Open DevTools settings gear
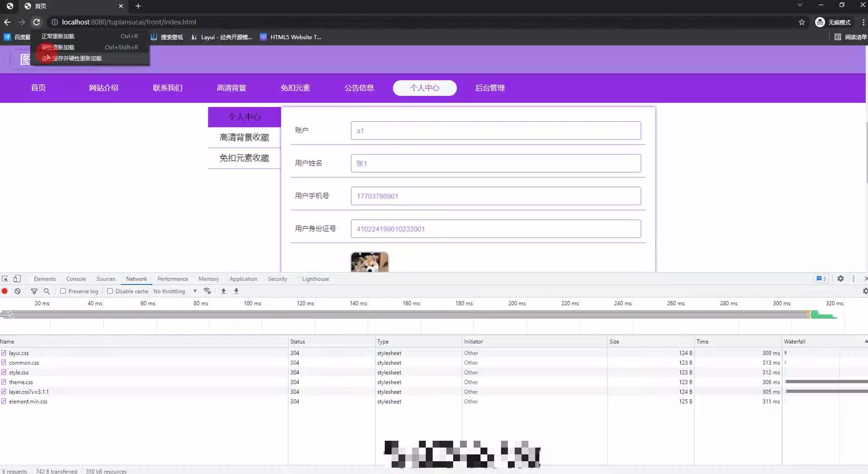 click(840, 278)
